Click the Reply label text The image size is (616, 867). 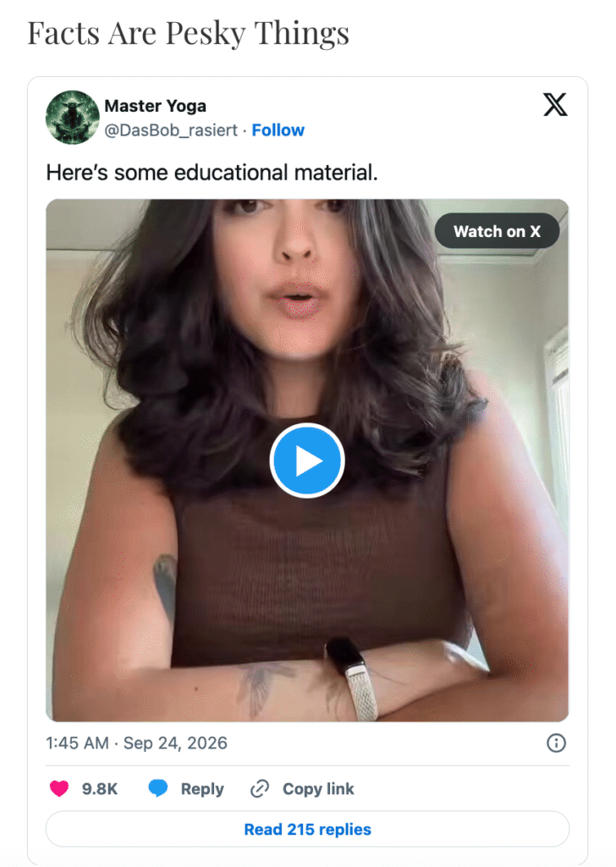point(202,789)
